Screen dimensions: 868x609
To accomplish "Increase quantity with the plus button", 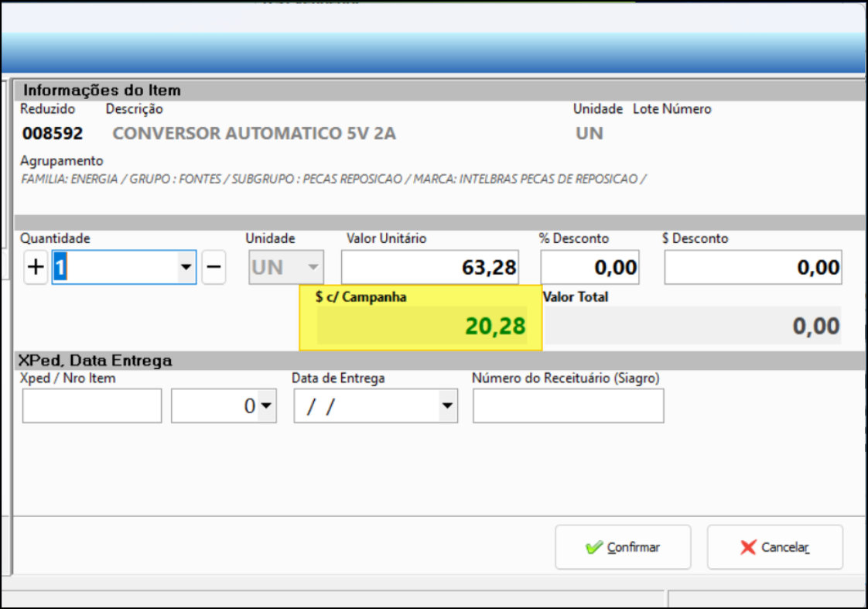I will coord(36,268).
